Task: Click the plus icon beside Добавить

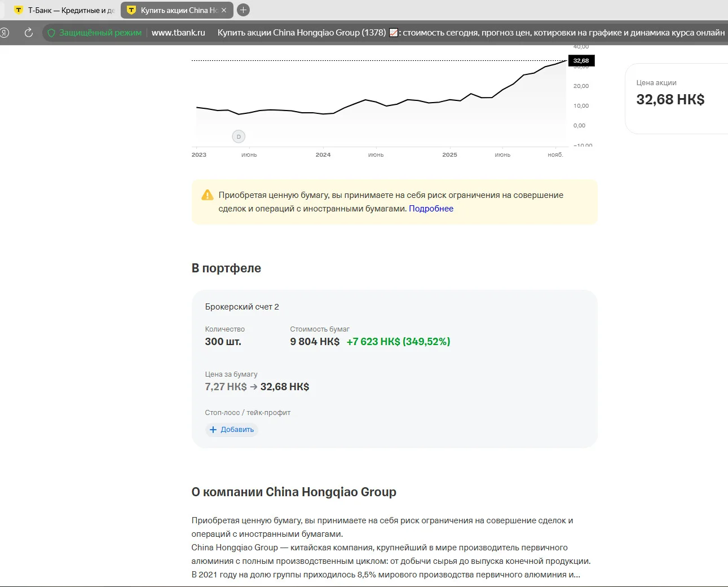Action: (213, 430)
